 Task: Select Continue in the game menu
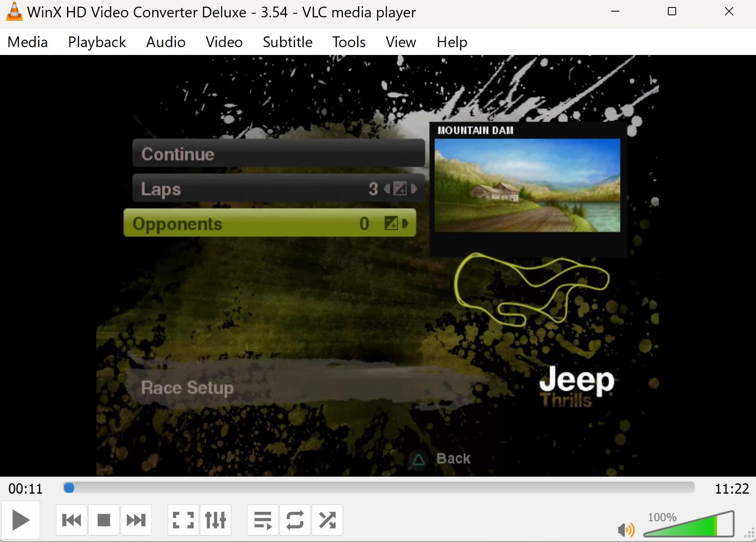coord(278,153)
